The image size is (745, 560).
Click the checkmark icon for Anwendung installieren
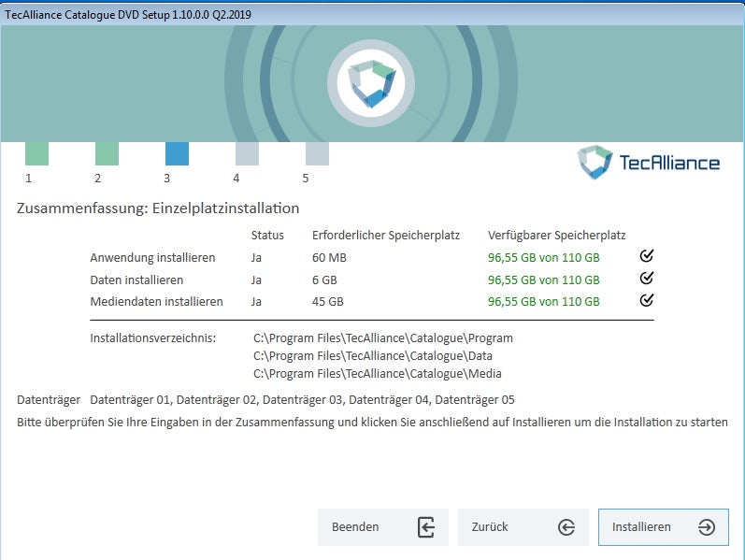(646, 256)
